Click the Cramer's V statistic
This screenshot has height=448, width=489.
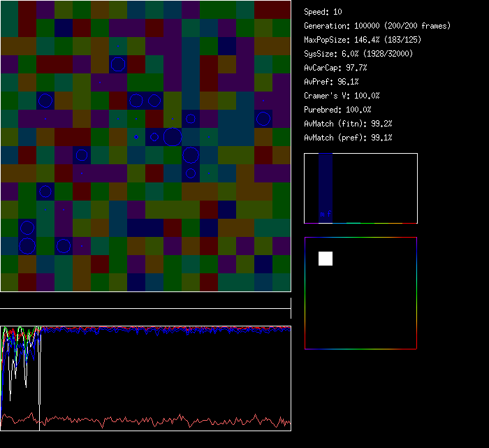point(342,96)
